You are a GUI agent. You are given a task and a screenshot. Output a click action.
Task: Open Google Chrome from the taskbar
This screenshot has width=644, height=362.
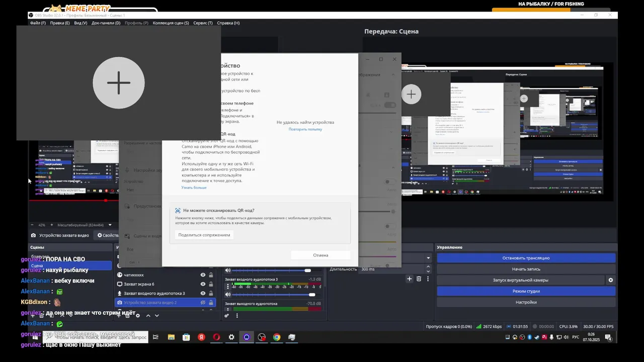(277, 337)
